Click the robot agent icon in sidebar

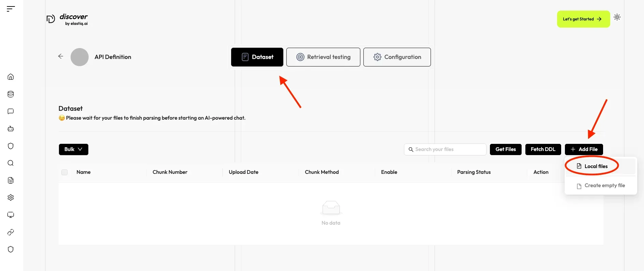(x=11, y=129)
